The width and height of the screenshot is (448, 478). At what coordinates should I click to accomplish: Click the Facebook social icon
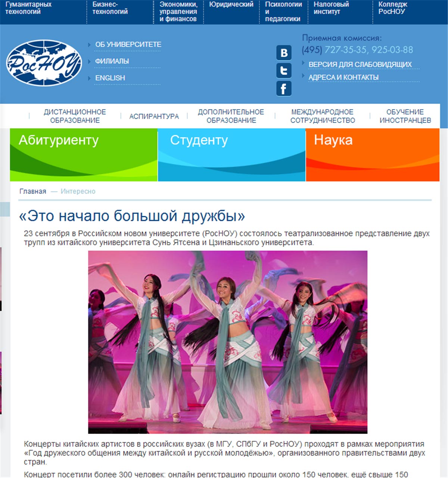click(284, 89)
